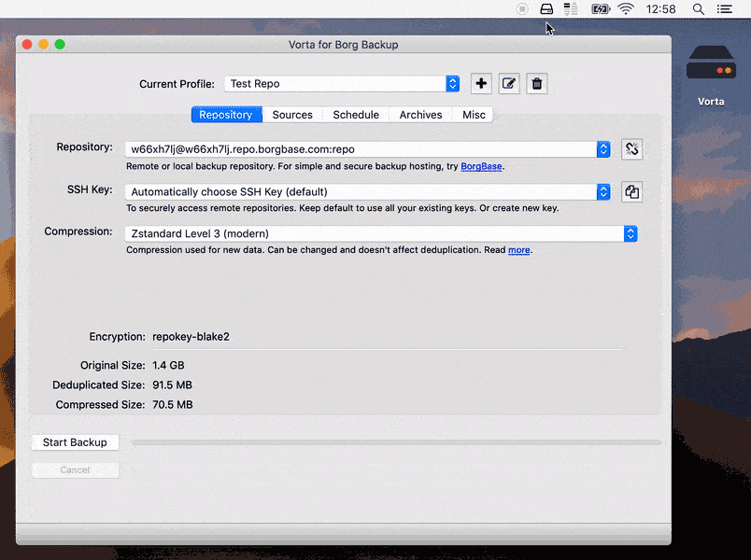Click the edit profile pencil icon

(x=509, y=84)
